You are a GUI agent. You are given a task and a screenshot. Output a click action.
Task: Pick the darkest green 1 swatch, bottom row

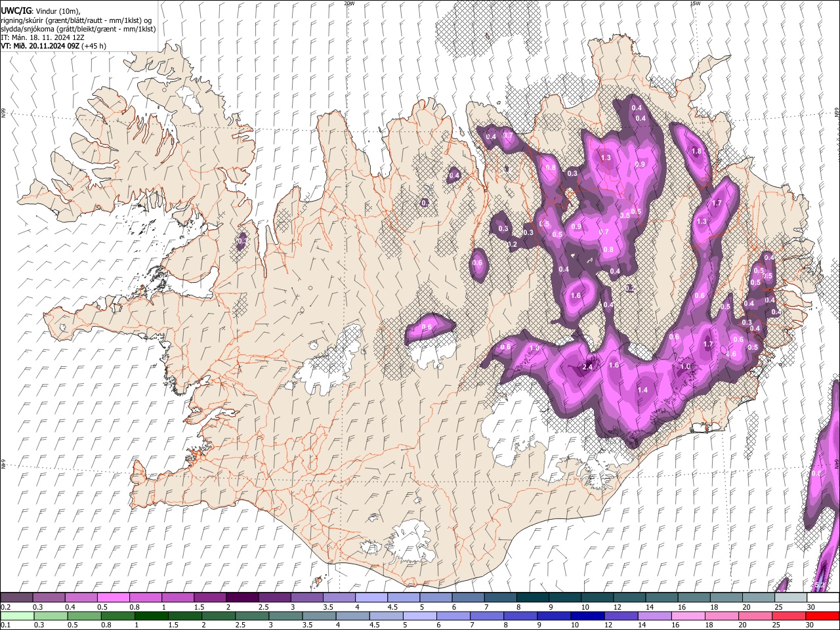(152, 616)
